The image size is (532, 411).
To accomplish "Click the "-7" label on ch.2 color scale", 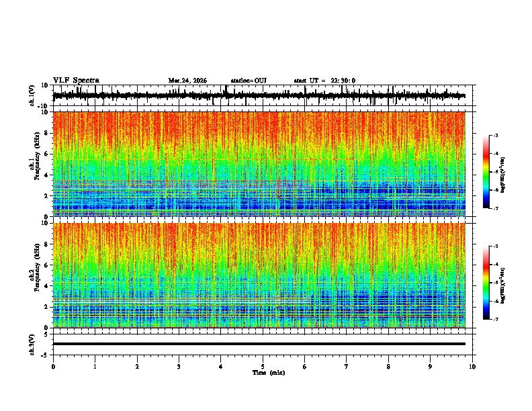I will tap(495, 319).
